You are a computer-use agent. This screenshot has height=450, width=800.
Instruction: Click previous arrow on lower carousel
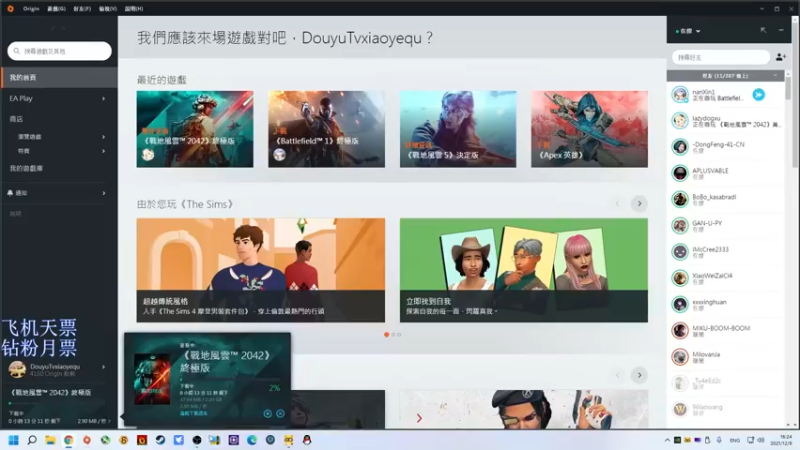[617, 375]
